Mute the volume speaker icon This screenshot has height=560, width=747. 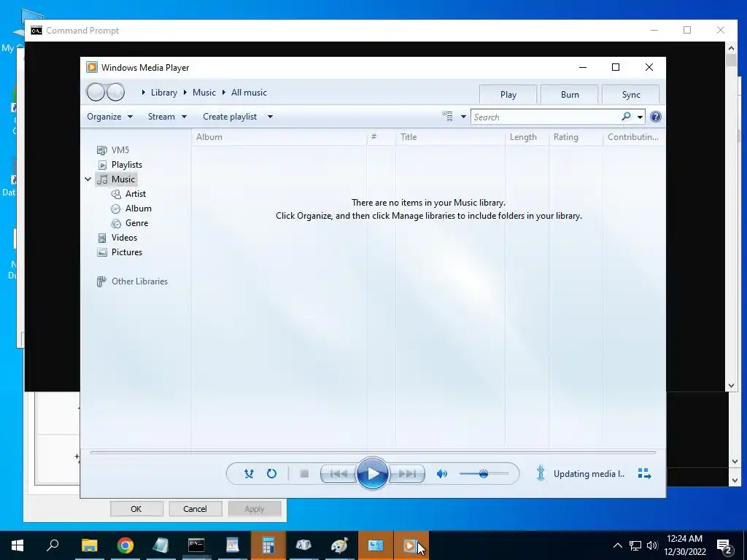[x=442, y=473]
